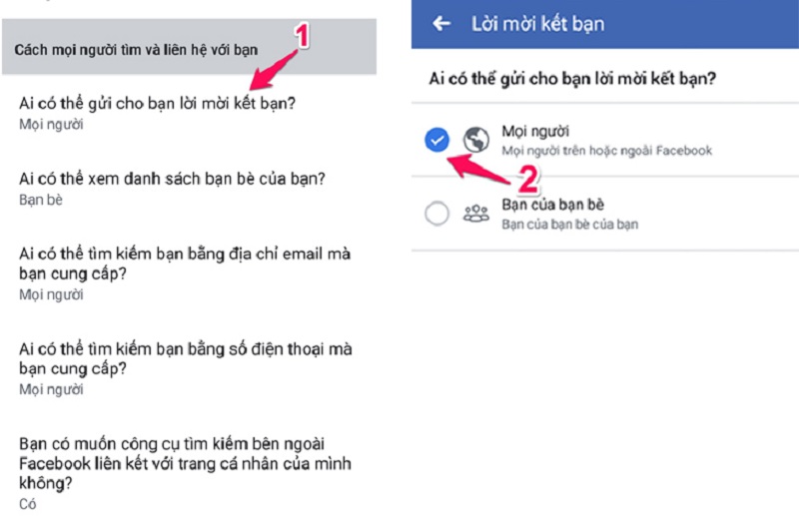This screenshot has width=799, height=532.
Task: Open the phone number lookup privacy setting
Action: tap(189, 368)
